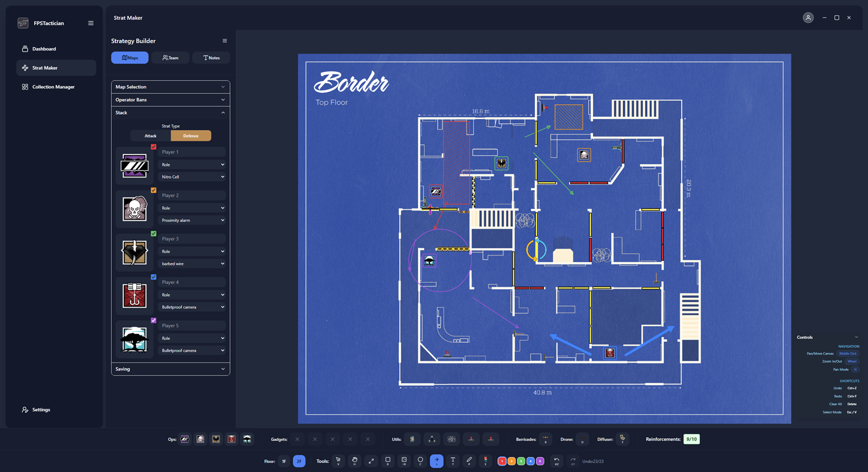Select the barbed wire utility icon
The image size is (868, 472).
click(451, 439)
